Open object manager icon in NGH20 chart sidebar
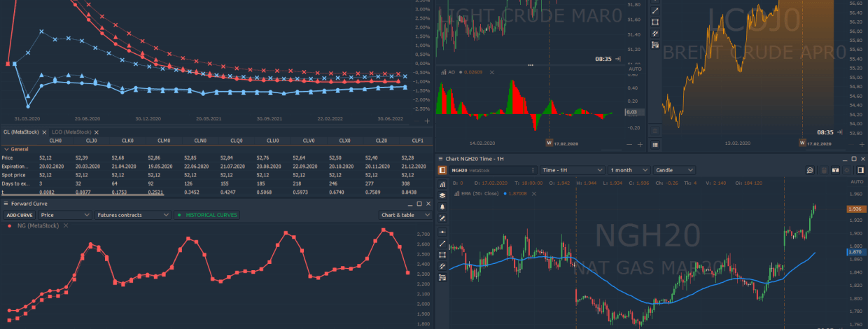 coord(442,277)
